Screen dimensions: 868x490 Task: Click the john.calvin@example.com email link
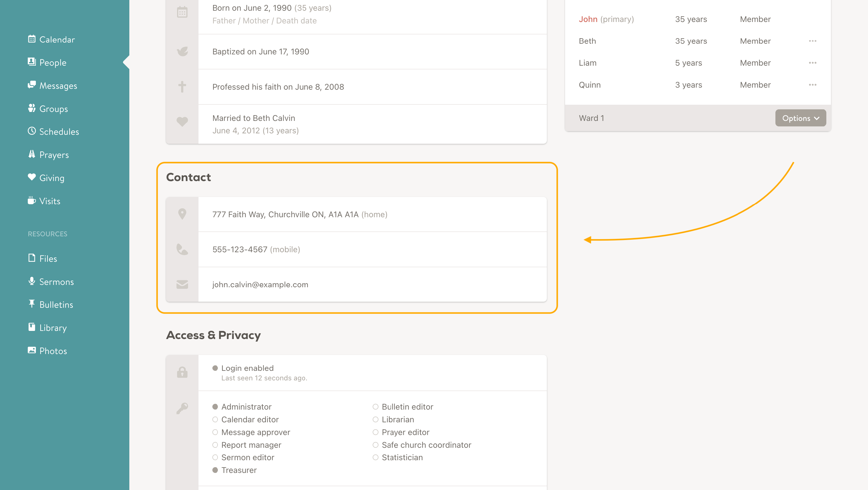tap(260, 285)
